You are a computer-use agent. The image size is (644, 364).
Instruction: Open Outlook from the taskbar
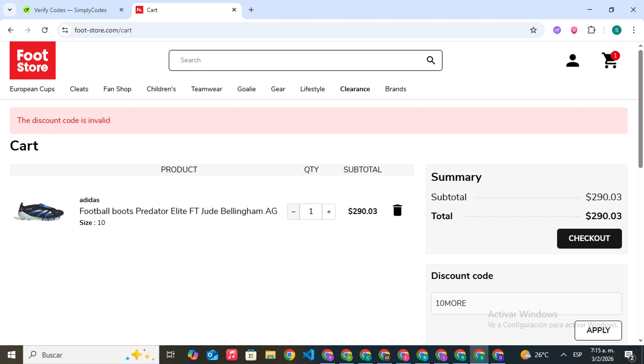coord(213,355)
